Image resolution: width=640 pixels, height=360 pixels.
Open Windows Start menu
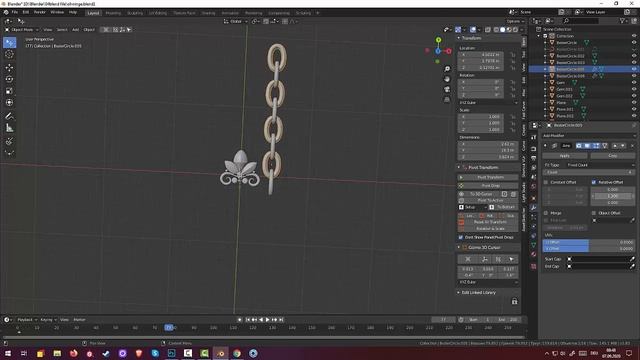(x=7, y=353)
